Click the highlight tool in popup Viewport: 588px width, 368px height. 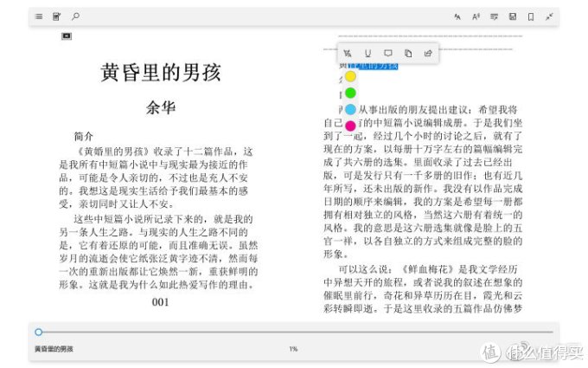pyautogui.click(x=348, y=54)
